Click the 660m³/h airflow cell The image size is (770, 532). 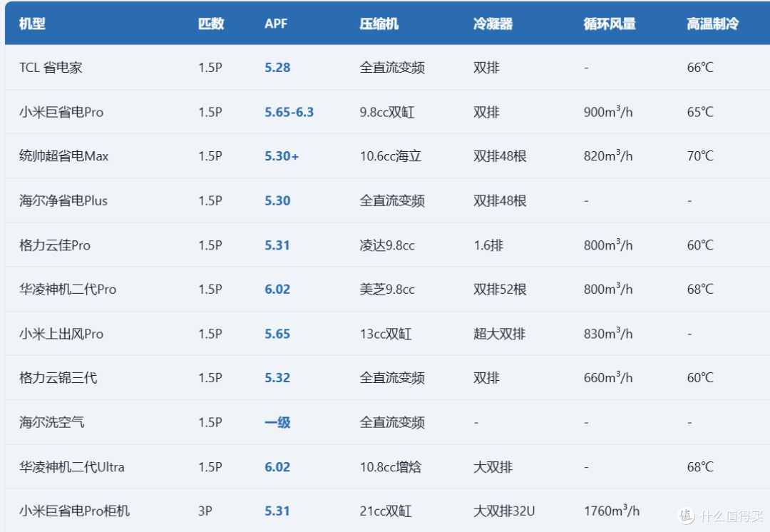[608, 378]
